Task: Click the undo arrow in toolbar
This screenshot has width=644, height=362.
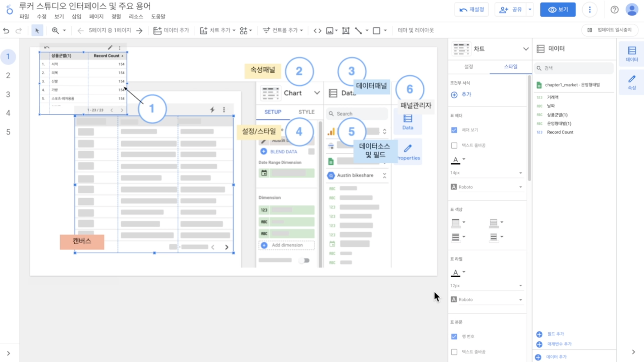Action: tap(6, 30)
